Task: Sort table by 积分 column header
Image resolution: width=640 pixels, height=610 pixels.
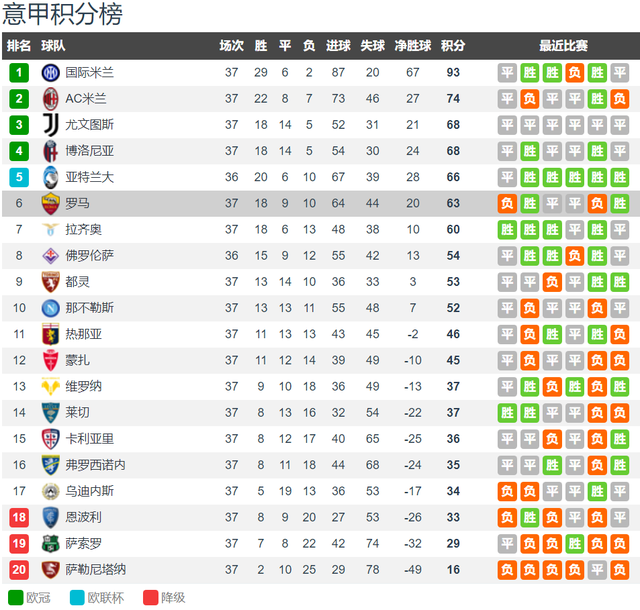Action: [453, 46]
